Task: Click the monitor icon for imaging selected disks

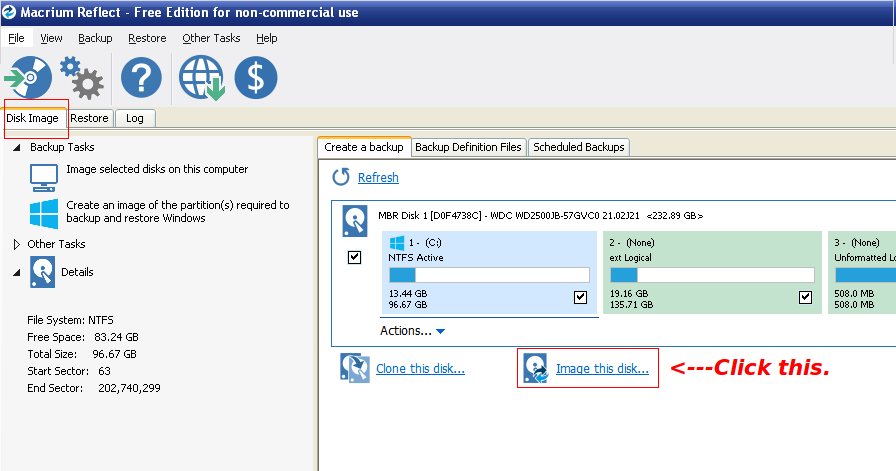Action: (43, 177)
